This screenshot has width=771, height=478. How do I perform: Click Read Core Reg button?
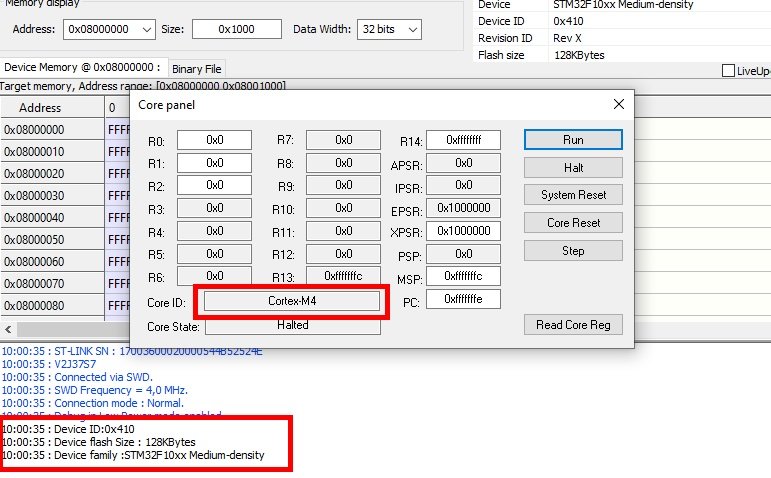[x=573, y=325]
